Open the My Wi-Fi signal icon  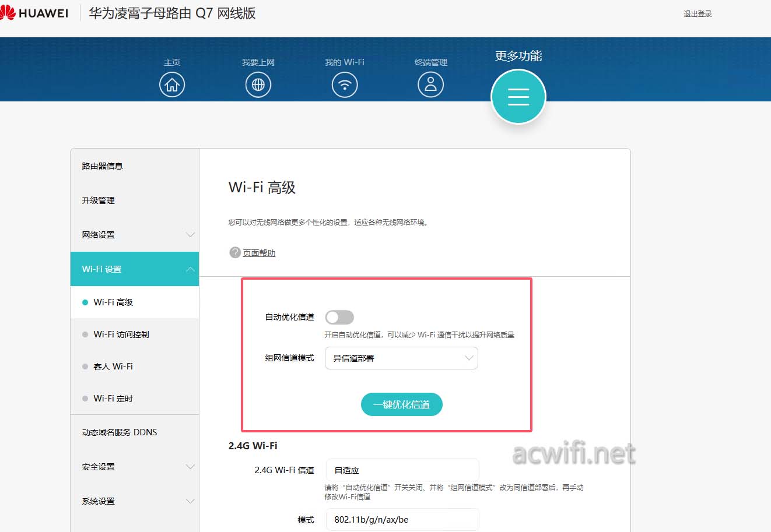click(x=345, y=85)
